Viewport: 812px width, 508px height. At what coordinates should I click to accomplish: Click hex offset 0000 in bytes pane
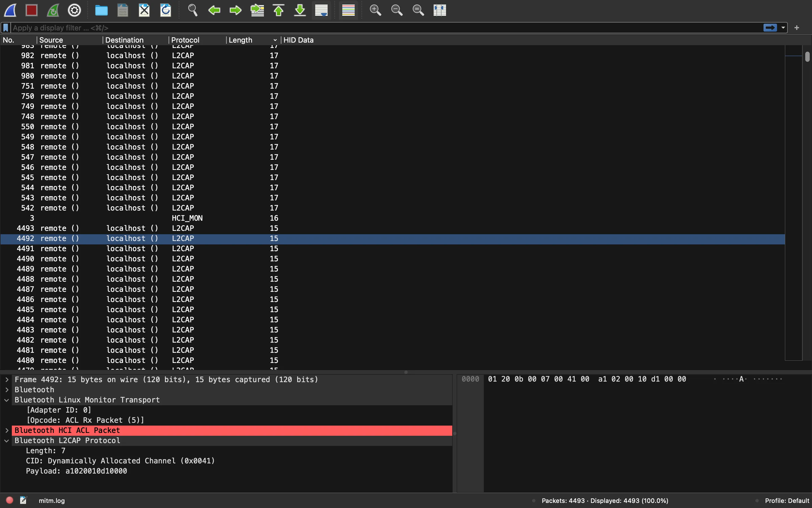[x=470, y=379]
